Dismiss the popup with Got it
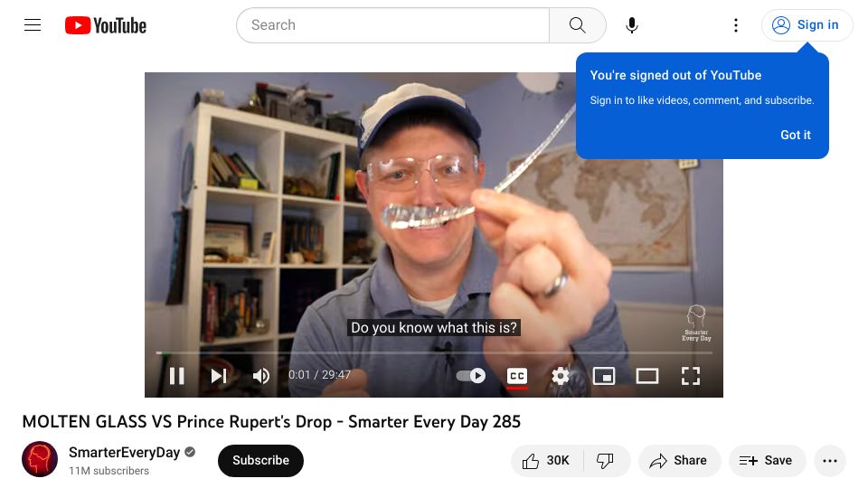Screen dimensions: 868x488 pyautogui.click(x=795, y=135)
